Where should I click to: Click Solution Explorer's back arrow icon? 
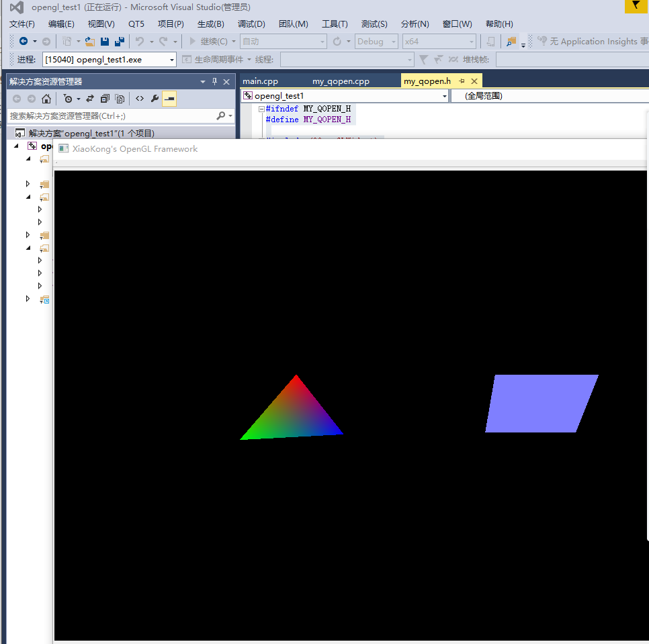pyautogui.click(x=17, y=99)
